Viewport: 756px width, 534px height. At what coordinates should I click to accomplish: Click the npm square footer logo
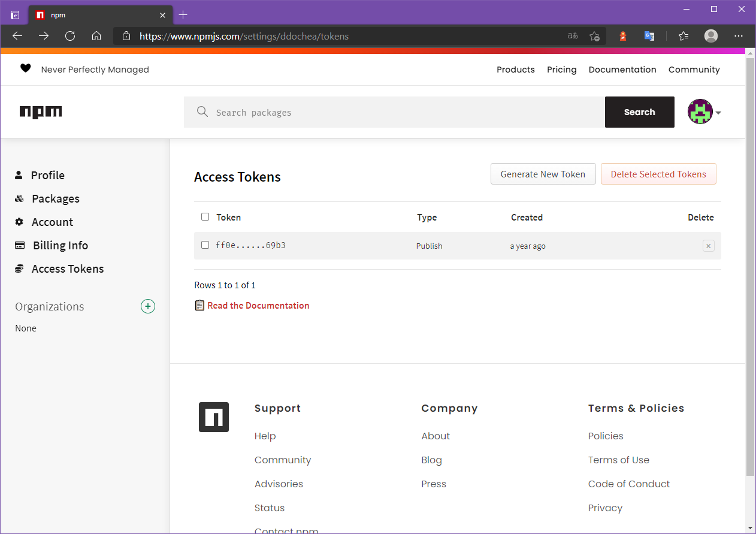214,417
